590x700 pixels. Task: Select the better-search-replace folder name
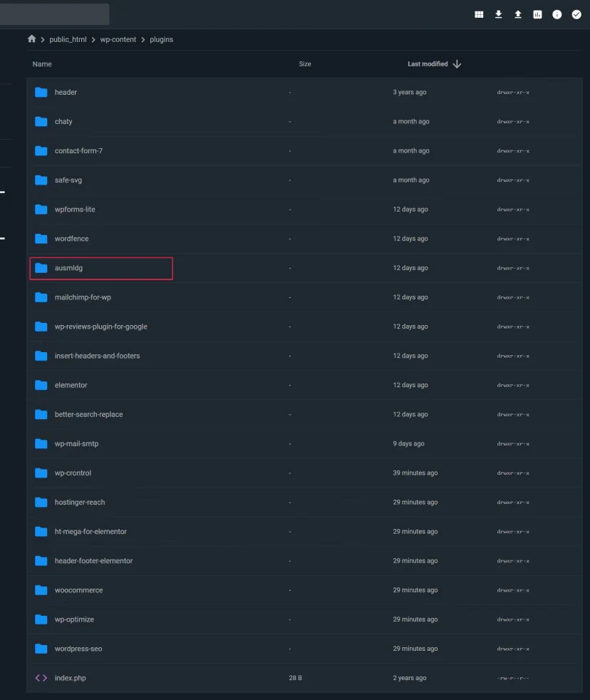[89, 414]
